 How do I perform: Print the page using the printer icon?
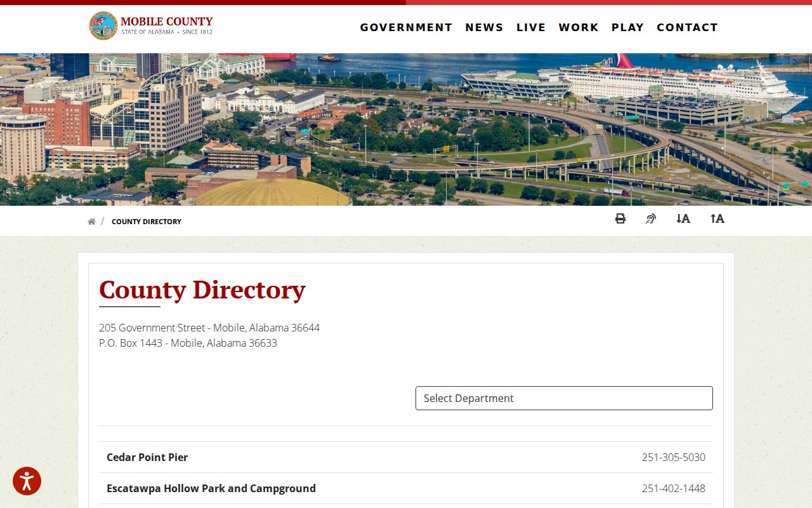tap(620, 218)
